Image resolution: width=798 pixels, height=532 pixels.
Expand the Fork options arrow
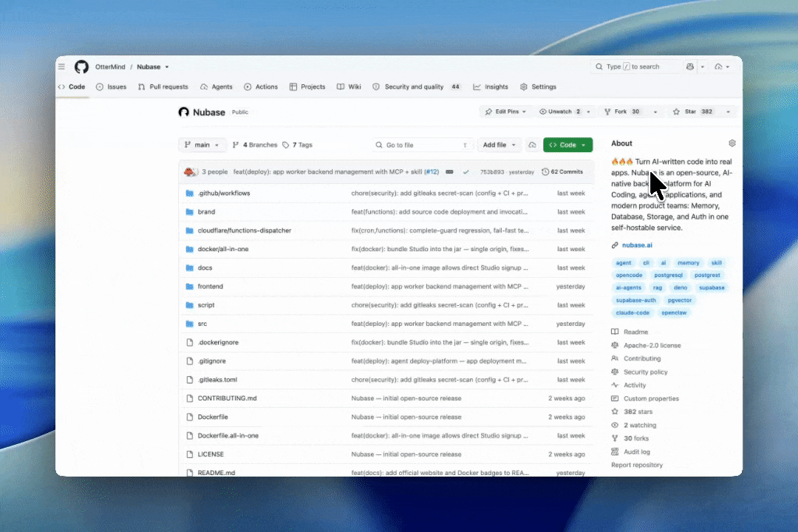point(655,112)
